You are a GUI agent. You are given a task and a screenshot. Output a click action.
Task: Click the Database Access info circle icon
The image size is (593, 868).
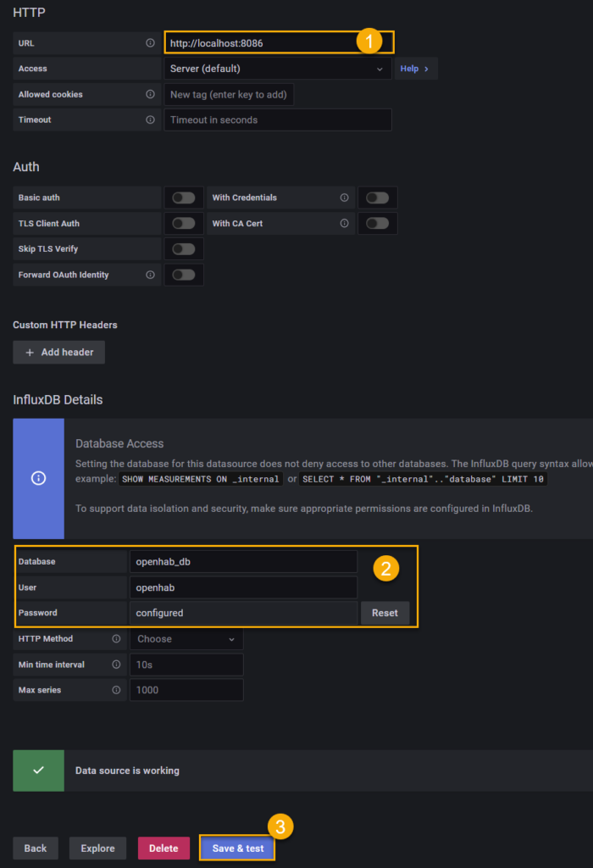(38, 478)
